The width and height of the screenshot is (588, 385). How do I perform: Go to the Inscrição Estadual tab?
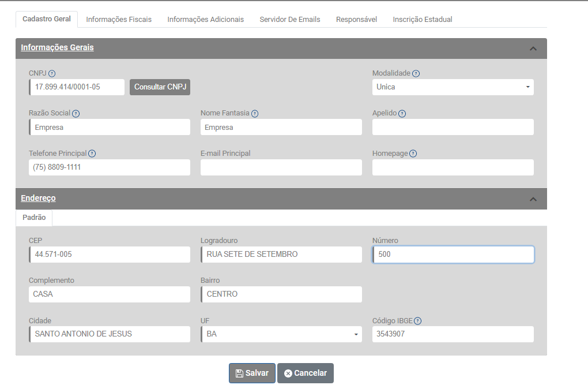(x=422, y=19)
